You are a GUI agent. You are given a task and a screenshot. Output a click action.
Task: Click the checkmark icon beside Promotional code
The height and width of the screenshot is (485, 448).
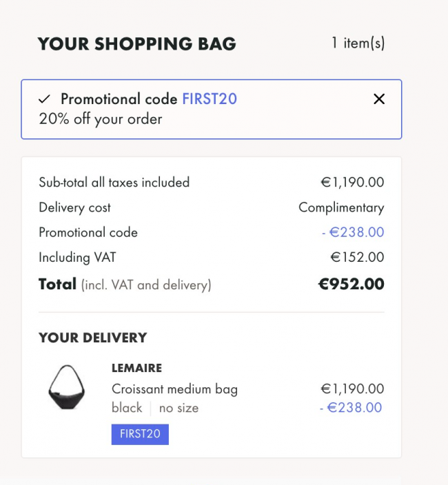point(44,99)
